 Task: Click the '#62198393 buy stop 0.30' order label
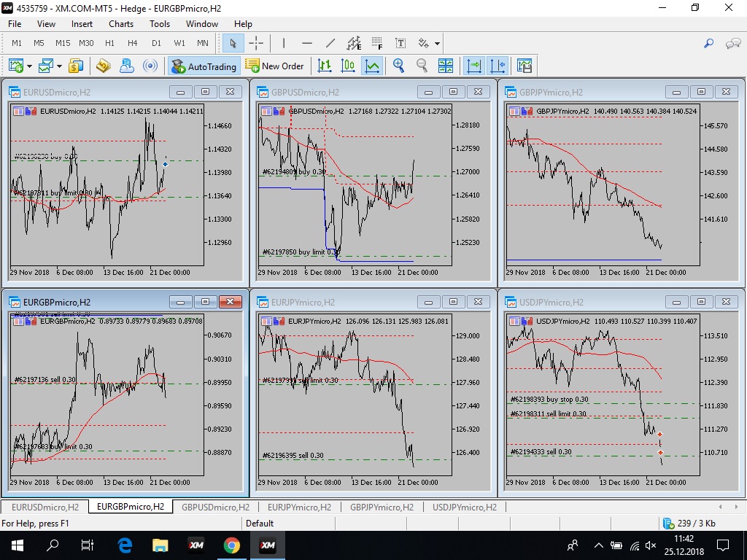tap(549, 400)
